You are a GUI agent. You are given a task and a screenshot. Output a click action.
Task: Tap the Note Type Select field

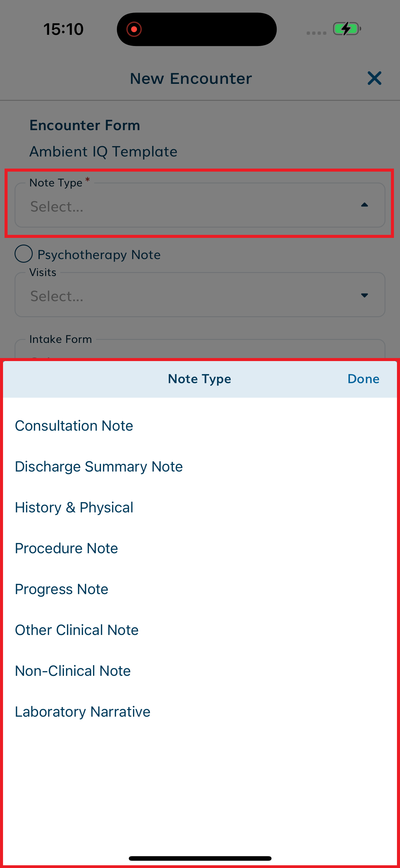[x=200, y=205]
